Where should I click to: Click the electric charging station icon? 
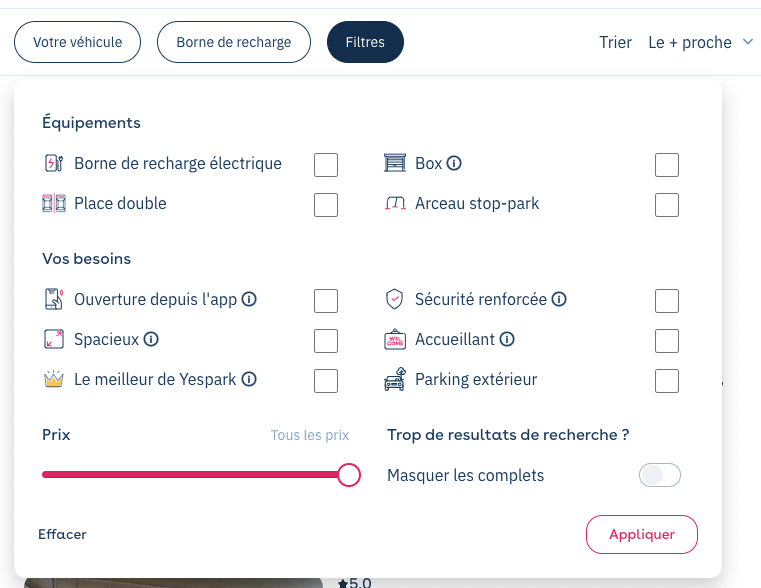[x=54, y=163]
